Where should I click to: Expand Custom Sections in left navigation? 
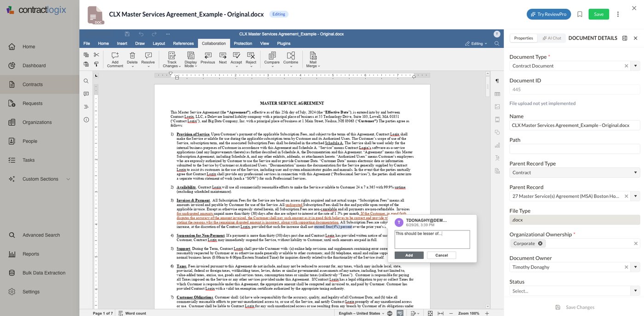click(x=68, y=179)
